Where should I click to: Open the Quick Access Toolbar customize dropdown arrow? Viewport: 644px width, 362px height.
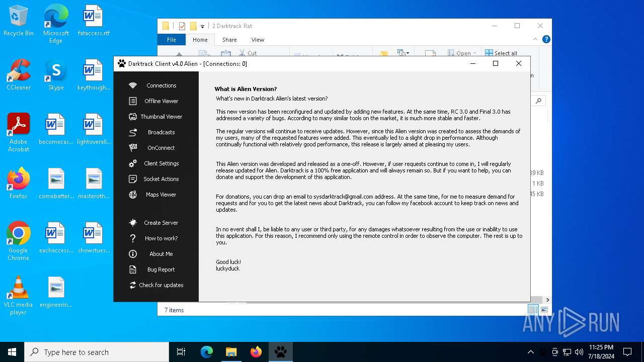pos(202,26)
